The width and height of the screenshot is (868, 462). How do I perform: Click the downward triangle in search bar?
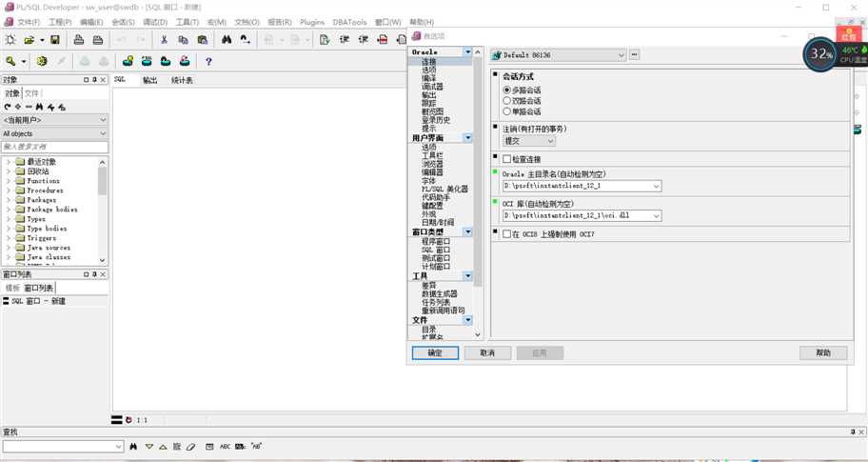148,446
